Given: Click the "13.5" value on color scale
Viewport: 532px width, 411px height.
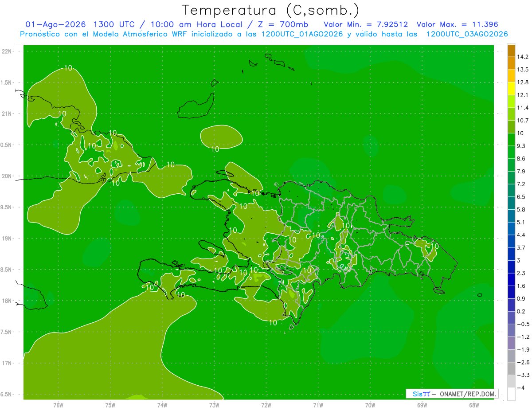Looking at the screenshot, I should click(523, 70).
